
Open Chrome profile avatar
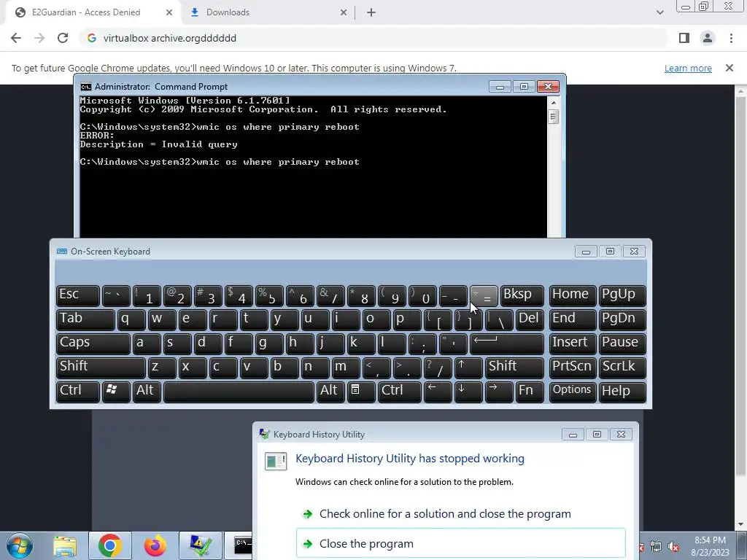tap(708, 38)
